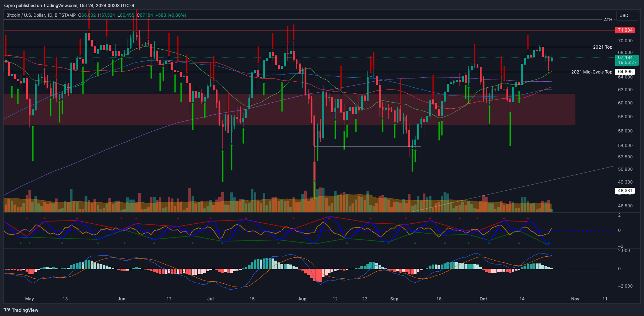Screen dimensions: 644x316
Task: Click the Bitcoin / U.S. Dollar symbol title
Action: pyautogui.click(x=41, y=15)
